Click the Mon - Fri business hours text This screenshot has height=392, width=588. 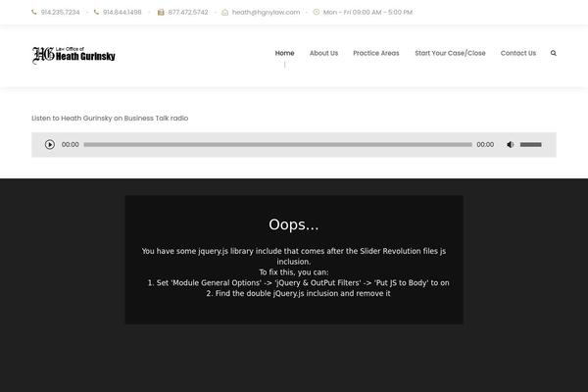367,12
